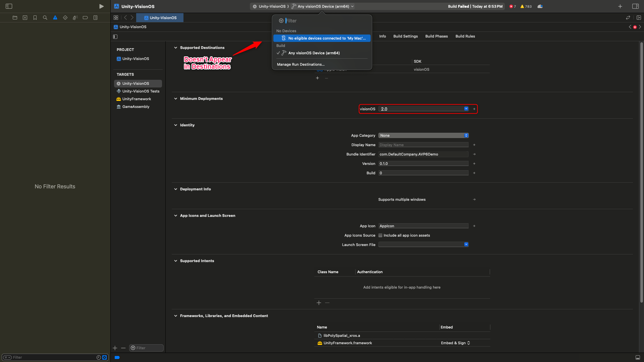Collapse App Icons and Launch Screen section
Image resolution: width=644 pixels, height=362 pixels.
coord(175,216)
